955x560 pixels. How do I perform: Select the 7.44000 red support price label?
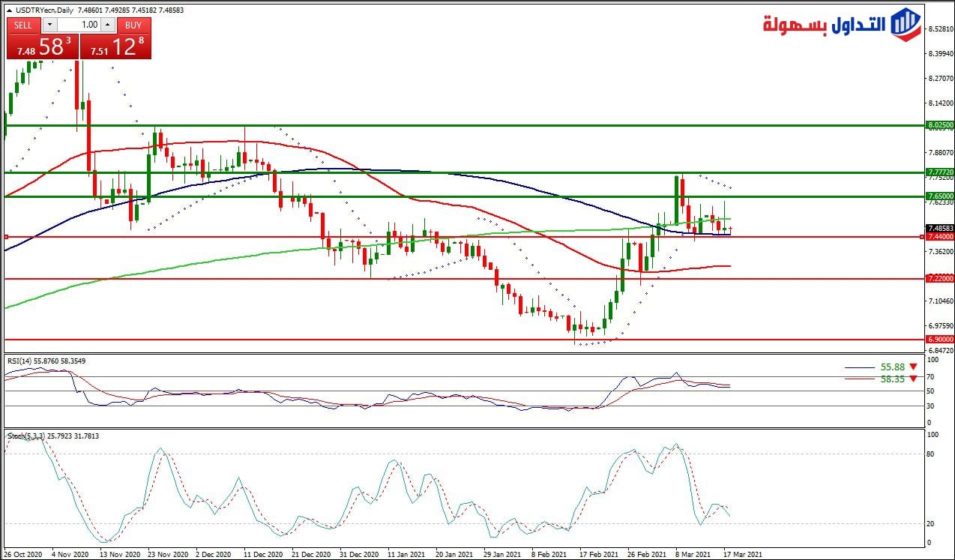pos(939,237)
